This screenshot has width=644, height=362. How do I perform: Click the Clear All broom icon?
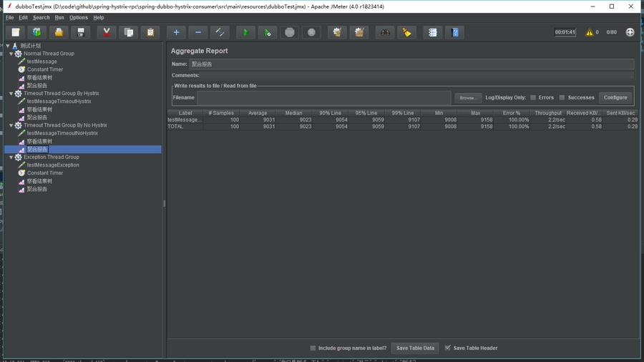pos(359,32)
